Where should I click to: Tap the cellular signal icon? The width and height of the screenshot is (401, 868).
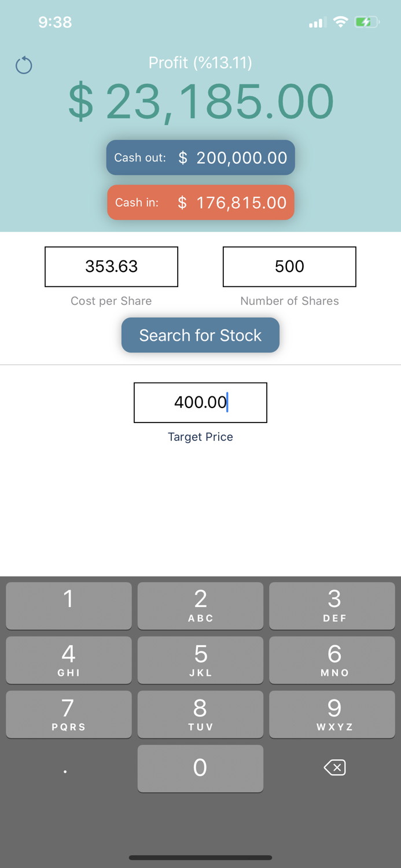click(316, 22)
